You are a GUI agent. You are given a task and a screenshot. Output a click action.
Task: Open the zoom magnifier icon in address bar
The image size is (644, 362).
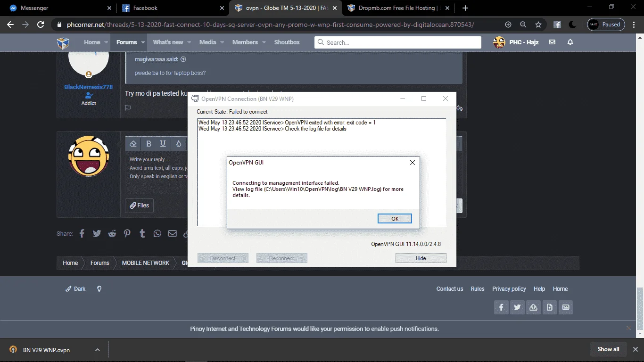[x=523, y=25]
